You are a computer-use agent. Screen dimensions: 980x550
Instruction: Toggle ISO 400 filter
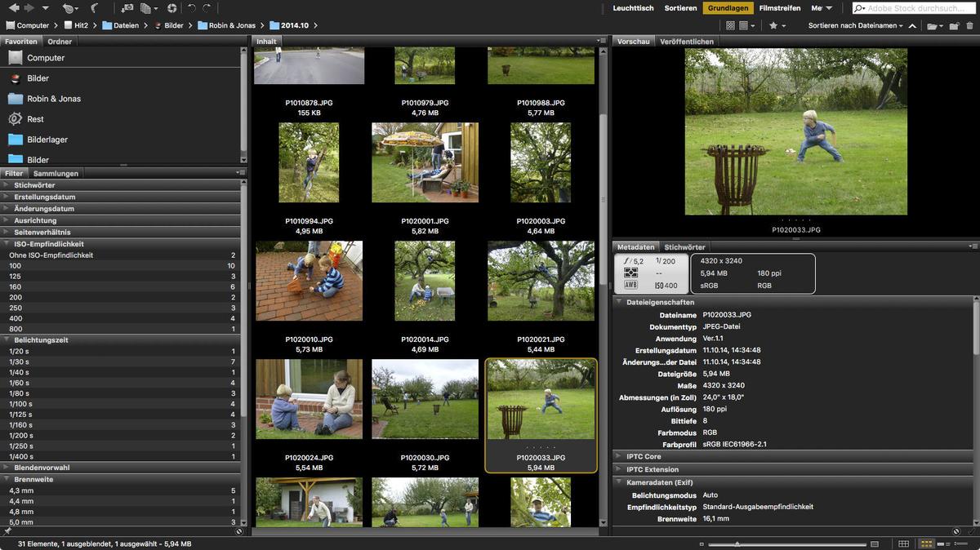point(121,318)
